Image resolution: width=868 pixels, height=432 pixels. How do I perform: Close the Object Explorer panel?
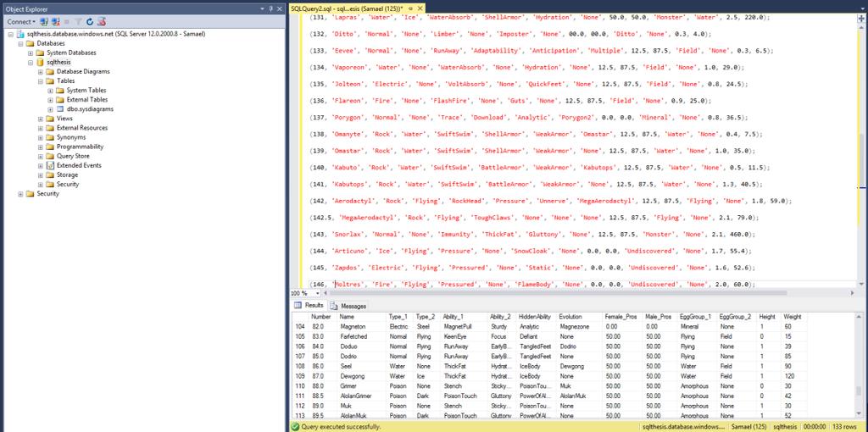279,8
